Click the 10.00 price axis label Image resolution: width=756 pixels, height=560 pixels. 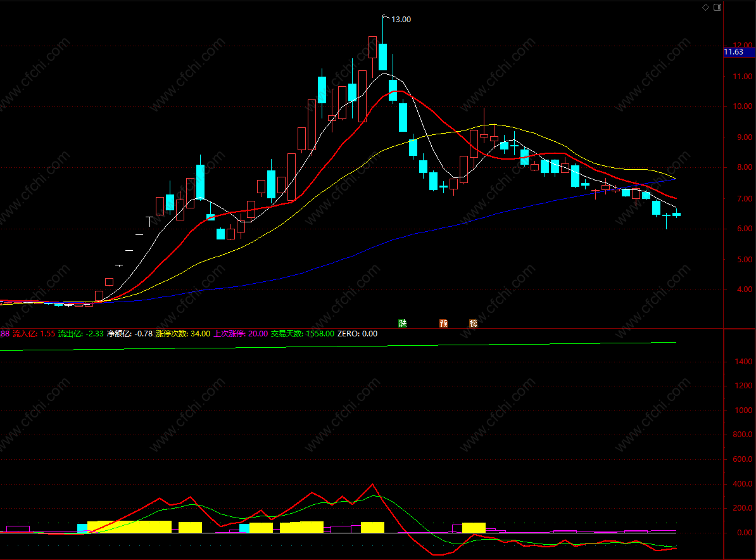tap(743, 106)
